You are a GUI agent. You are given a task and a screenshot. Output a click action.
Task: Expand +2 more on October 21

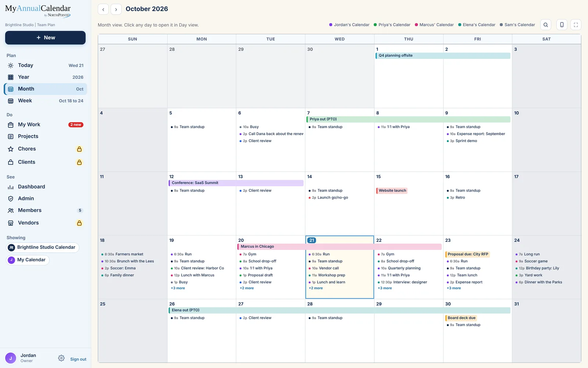click(x=316, y=288)
